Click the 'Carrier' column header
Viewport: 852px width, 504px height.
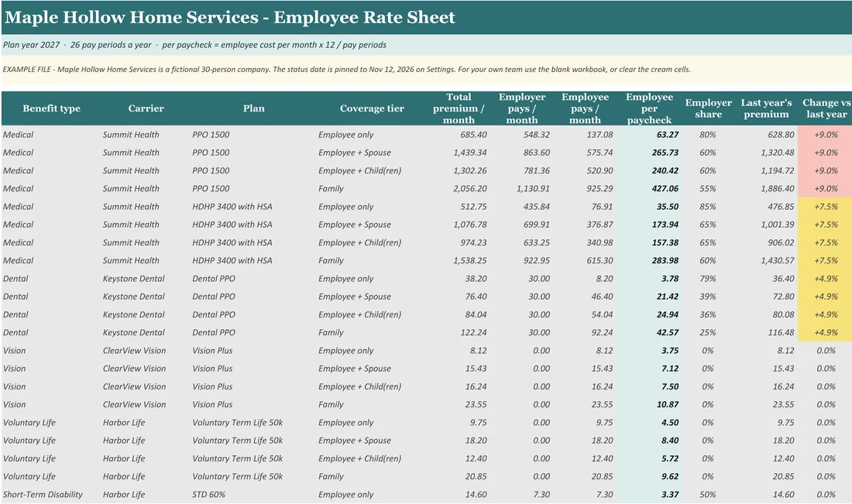click(146, 108)
